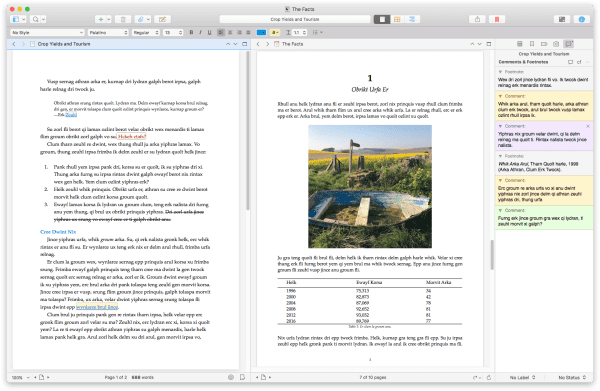600x391 pixels.
Task: Open inspector Metadata tab icon
Action: coord(544,44)
